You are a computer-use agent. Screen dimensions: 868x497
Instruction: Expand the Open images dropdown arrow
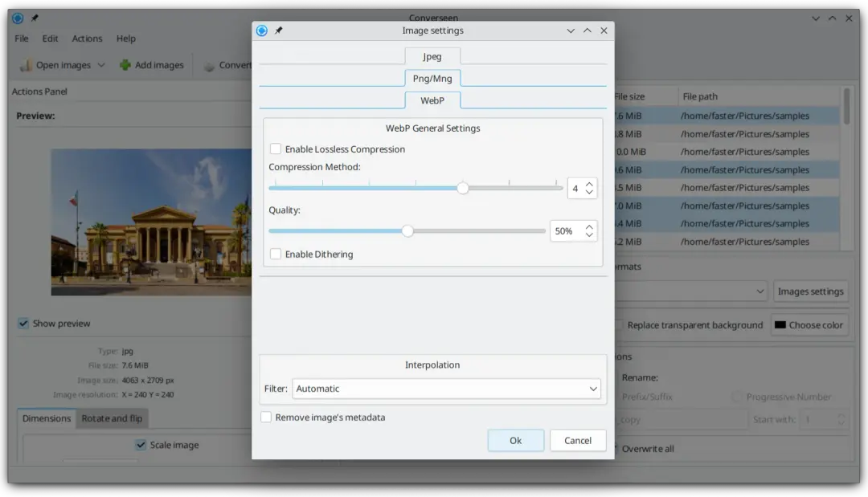click(101, 65)
